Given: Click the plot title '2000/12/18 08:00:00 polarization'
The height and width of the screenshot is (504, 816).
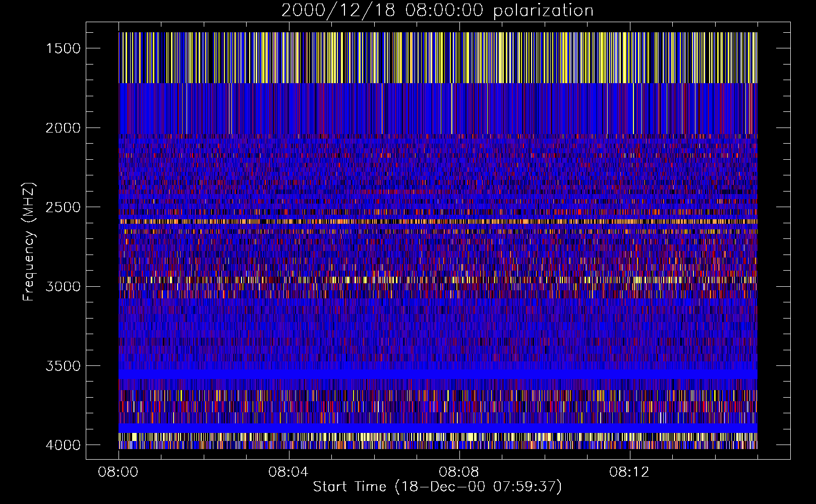Looking at the screenshot, I should [x=437, y=11].
